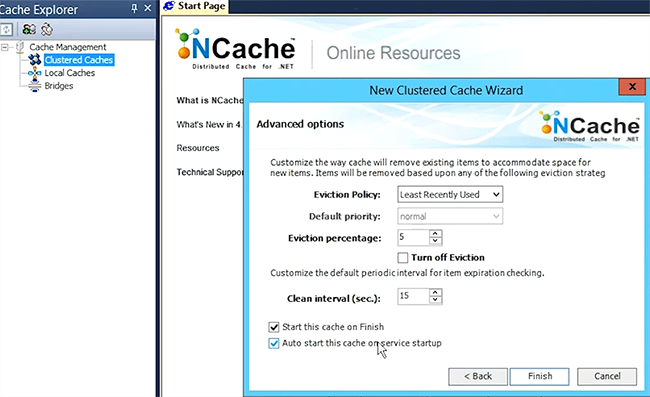Open the Eviction Policy dropdown
The image size is (650, 397).
tap(450, 194)
